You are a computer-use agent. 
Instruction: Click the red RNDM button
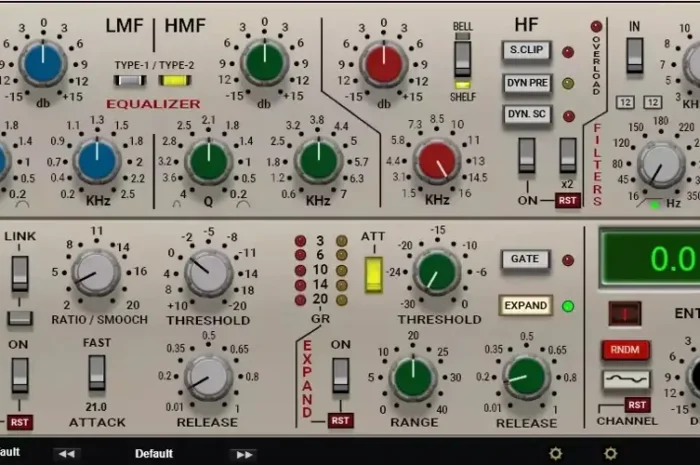(x=626, y=349)
